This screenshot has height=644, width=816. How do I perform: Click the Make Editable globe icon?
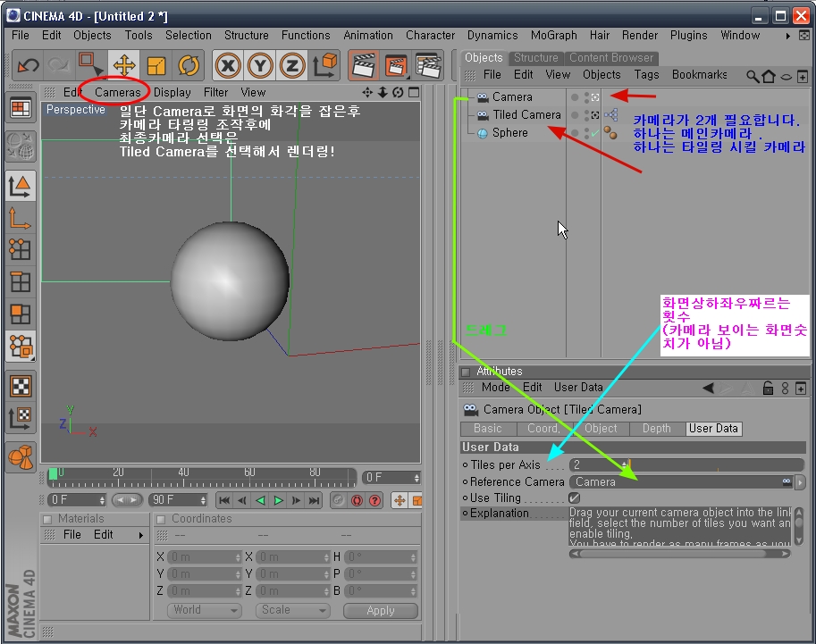[21, 146]
